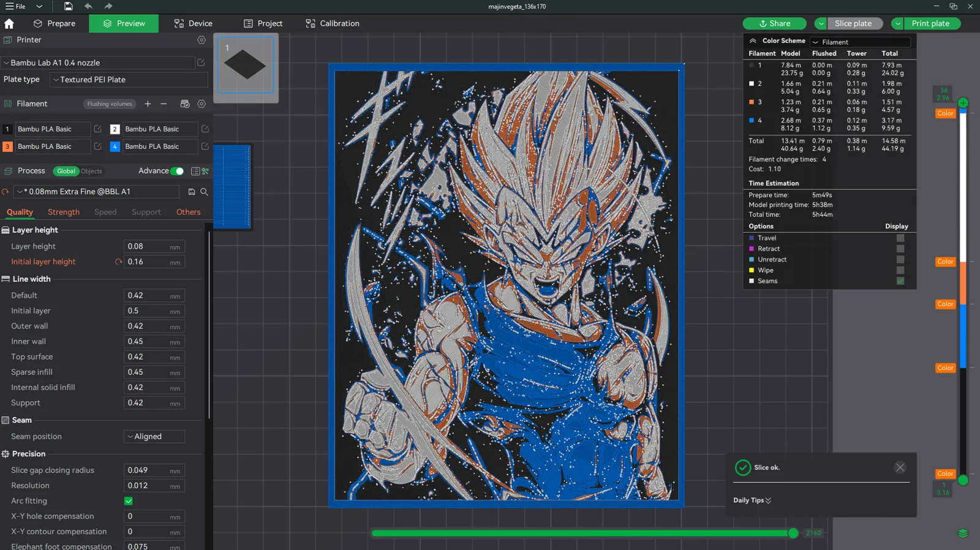Enable Travel display checkbox

900,238
